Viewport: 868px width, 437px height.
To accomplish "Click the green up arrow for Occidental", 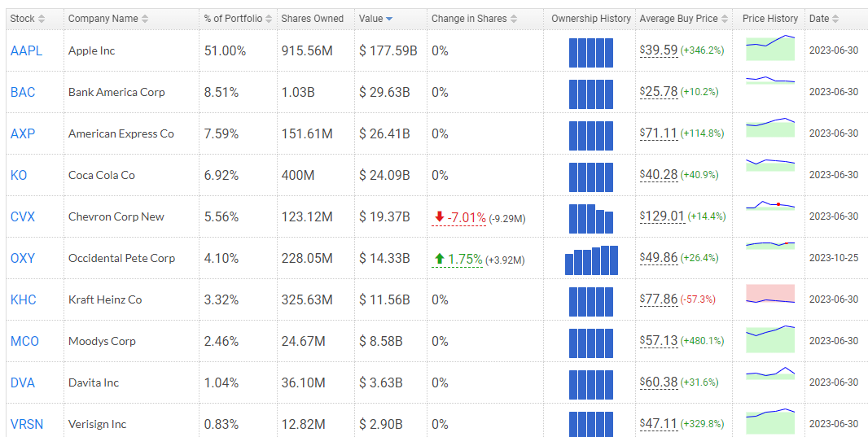I will click(x=440, y=258).
